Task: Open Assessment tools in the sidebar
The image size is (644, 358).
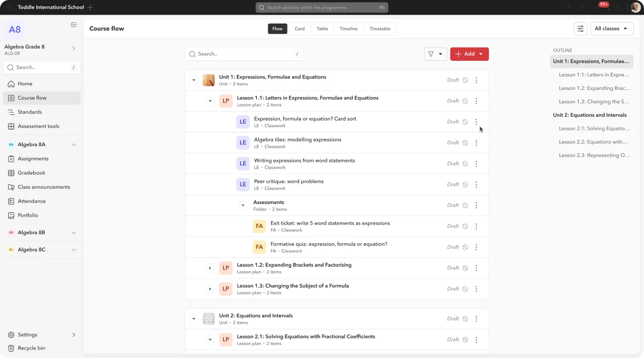Action: click(42, 127)
